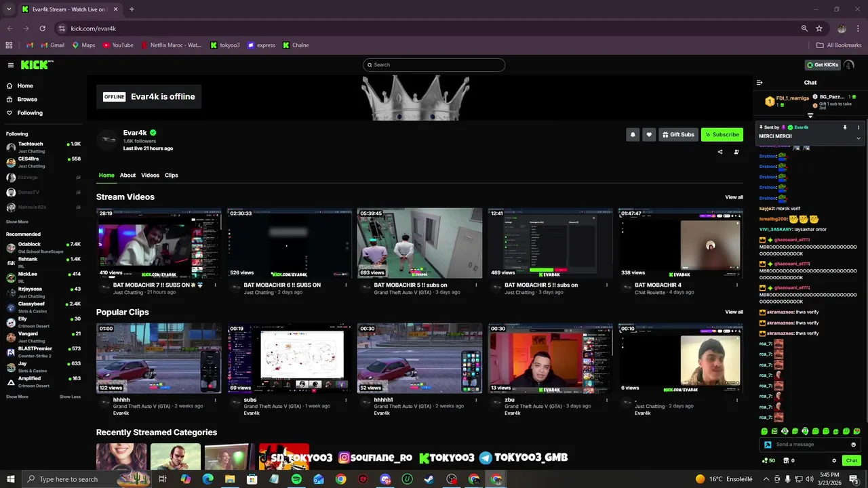Open options for BAT MOBACHIR 7 video
This screenshot has width=868, height=488.
[215, 285]
